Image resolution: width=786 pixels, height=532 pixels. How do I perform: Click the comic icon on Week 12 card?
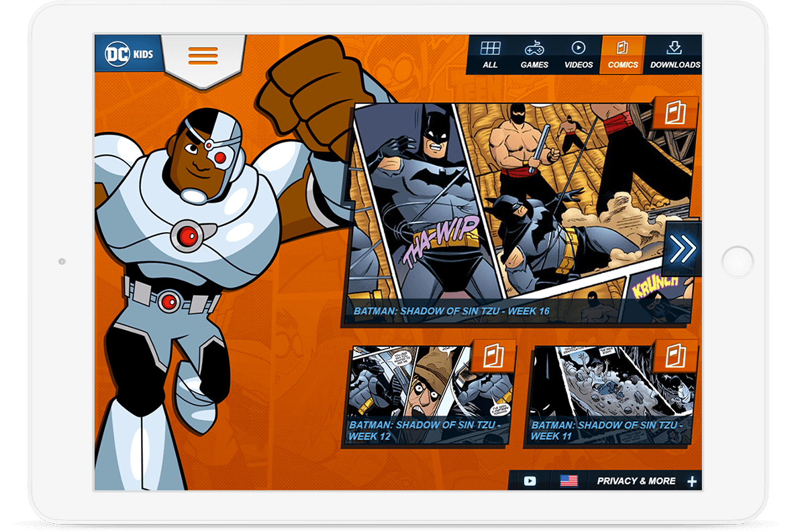tap(493, 356)
